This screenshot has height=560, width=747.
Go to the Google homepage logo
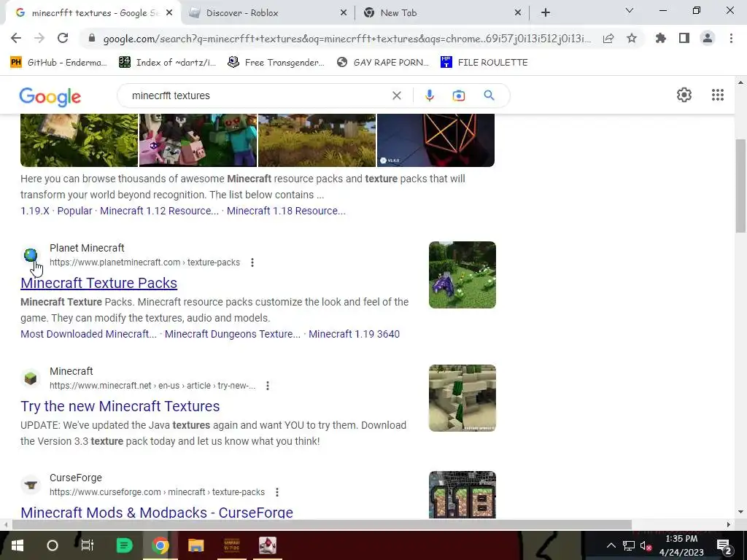(50, 97)
